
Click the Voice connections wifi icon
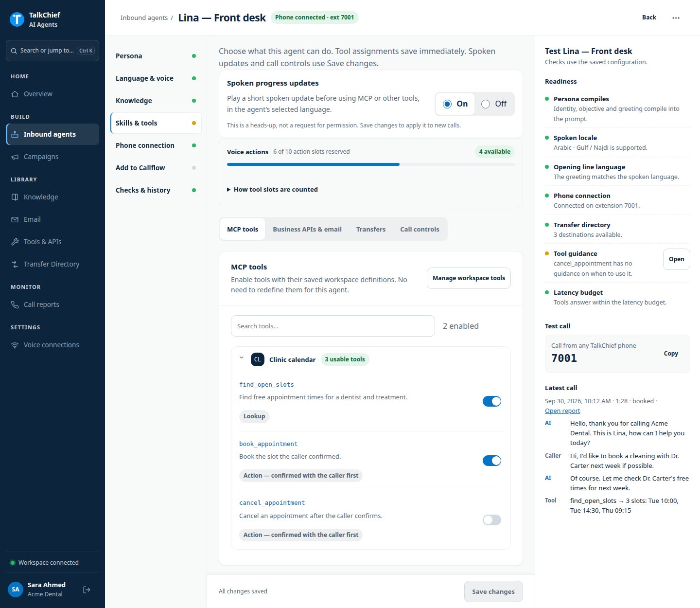point(15,345)
